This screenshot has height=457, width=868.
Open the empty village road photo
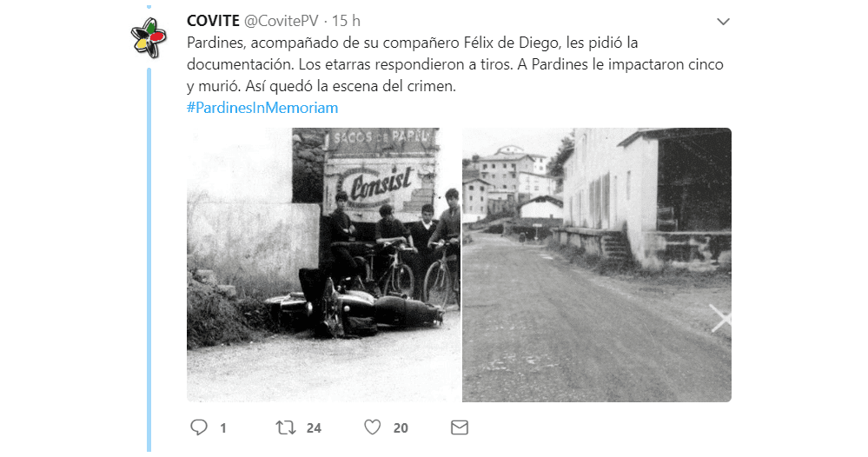597,265
